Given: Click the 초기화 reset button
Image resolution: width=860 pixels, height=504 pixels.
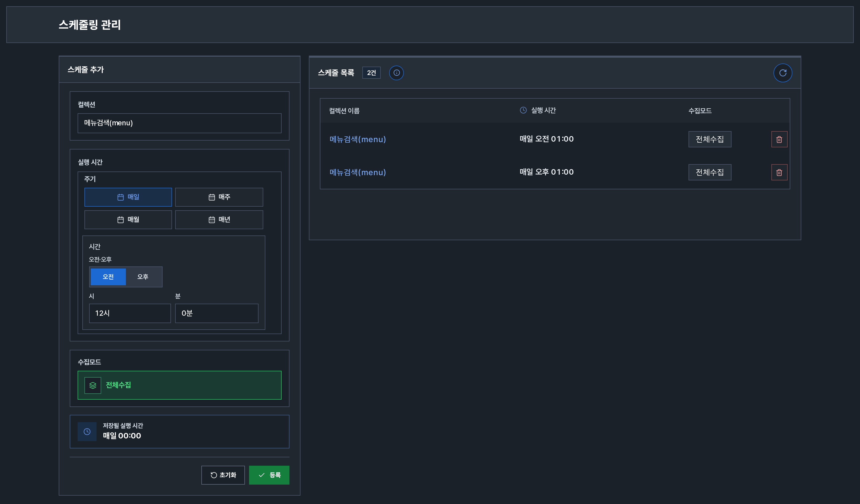Looking at the screenshot, I should point(223,475).
